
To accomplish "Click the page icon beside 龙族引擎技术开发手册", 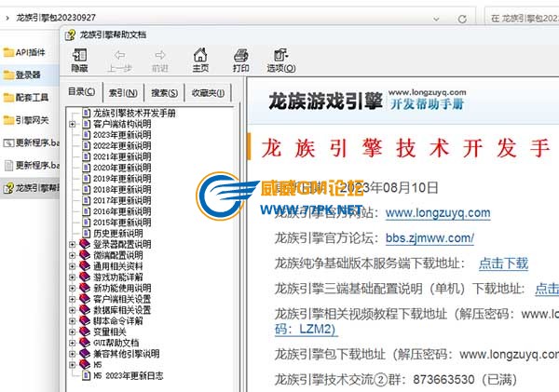I will click(86, 113).
